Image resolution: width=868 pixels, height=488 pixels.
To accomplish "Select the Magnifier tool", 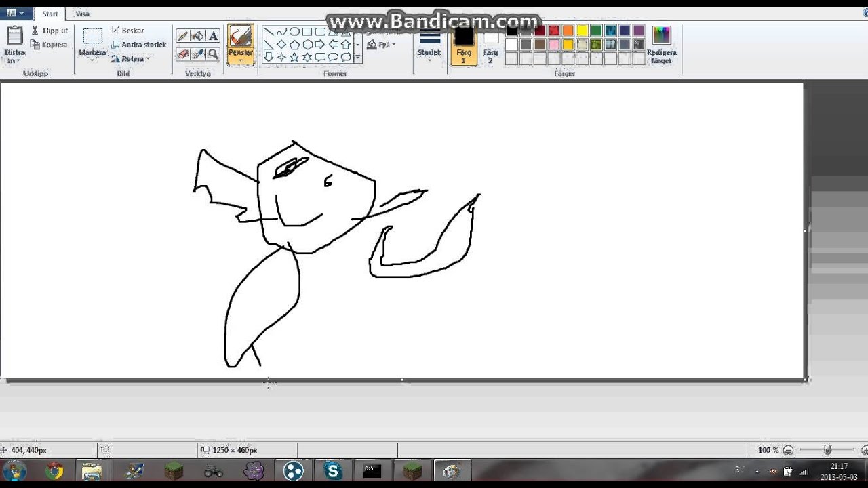I will (214, 54).
